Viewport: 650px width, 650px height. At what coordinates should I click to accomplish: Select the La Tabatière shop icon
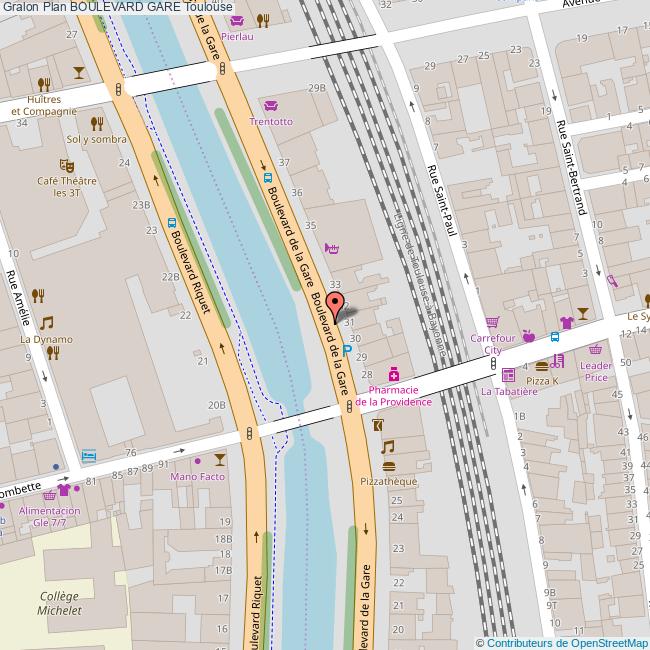tap(508, 375)
